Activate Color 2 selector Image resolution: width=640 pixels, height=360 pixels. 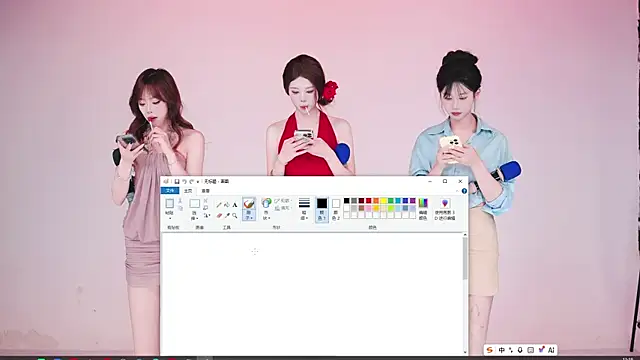[336, 209]
